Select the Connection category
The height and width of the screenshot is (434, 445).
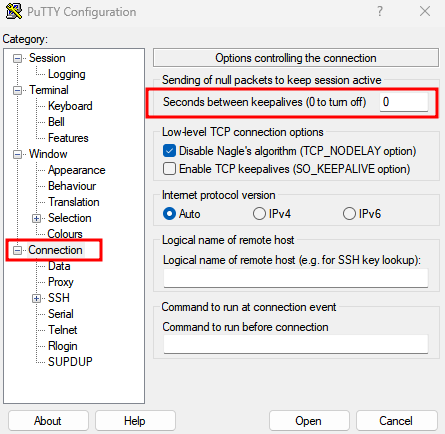tap(55, 250)
